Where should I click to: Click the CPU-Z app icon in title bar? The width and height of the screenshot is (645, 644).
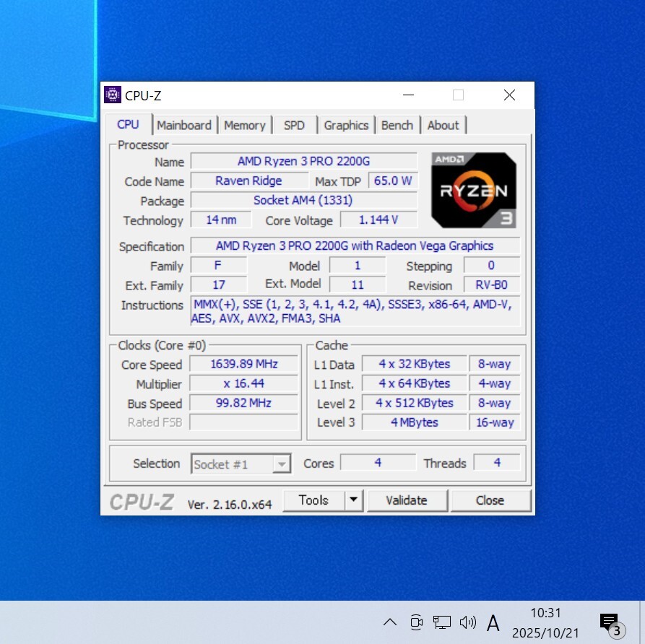coord(113,95)
